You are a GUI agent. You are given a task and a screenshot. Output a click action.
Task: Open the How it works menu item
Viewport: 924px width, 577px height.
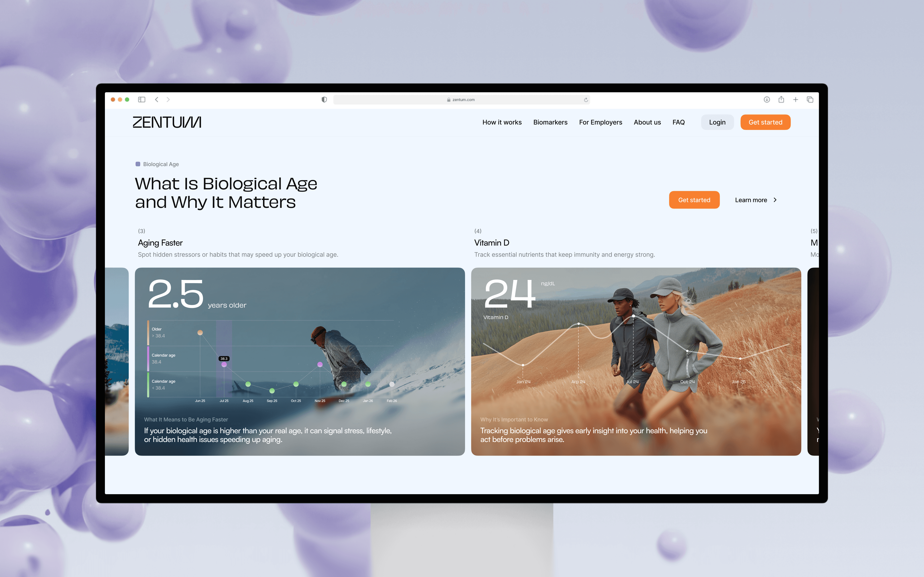coord(502,122)
